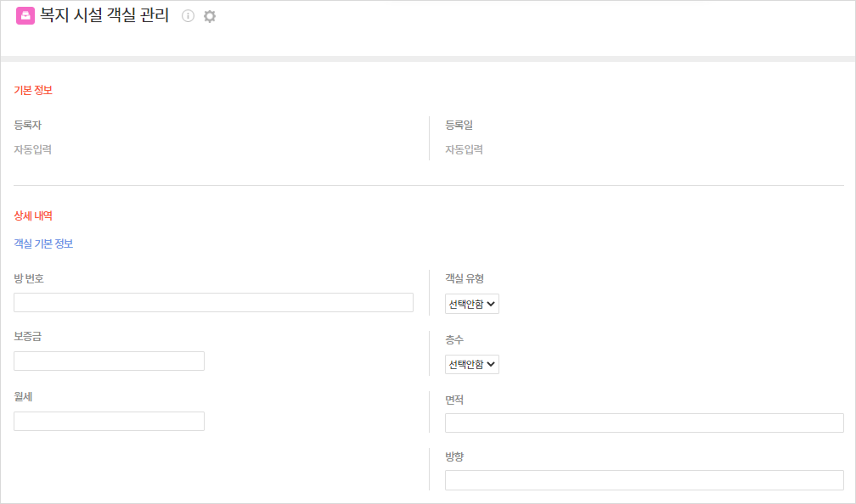Click the 객실 유형 field label
Screen dimensions: 856x504
(x=465, y=277)
